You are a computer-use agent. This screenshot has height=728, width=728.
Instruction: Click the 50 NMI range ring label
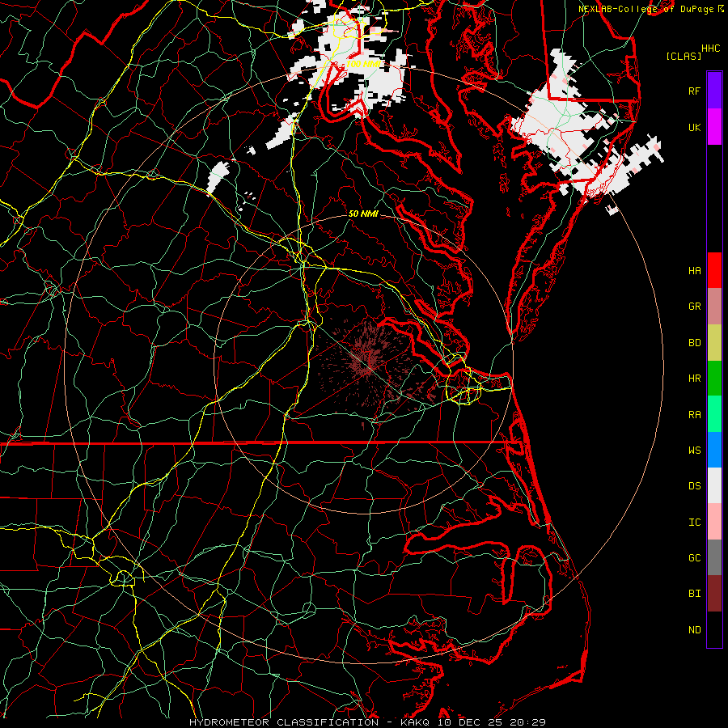coord(363,214)
